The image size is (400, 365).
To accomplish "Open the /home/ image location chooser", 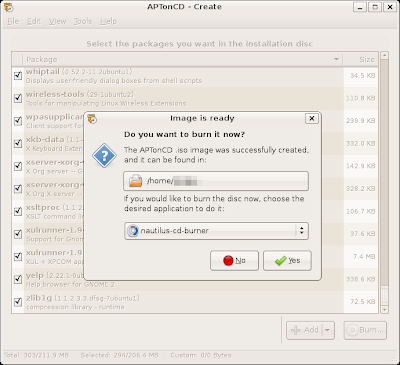I will [216, 181].
